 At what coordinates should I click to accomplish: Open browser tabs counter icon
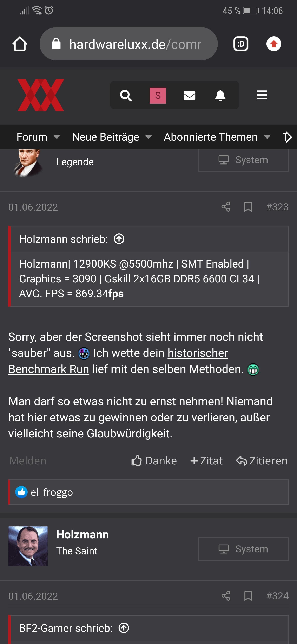[240, 44]
